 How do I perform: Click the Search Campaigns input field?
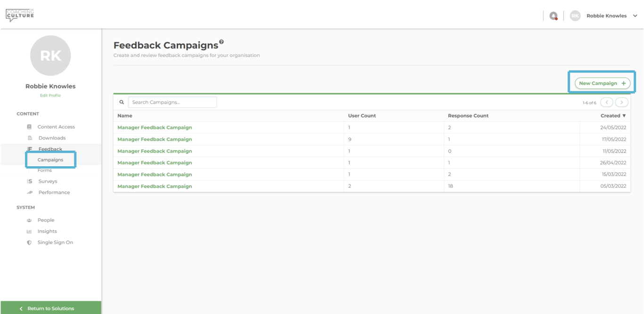173,102
